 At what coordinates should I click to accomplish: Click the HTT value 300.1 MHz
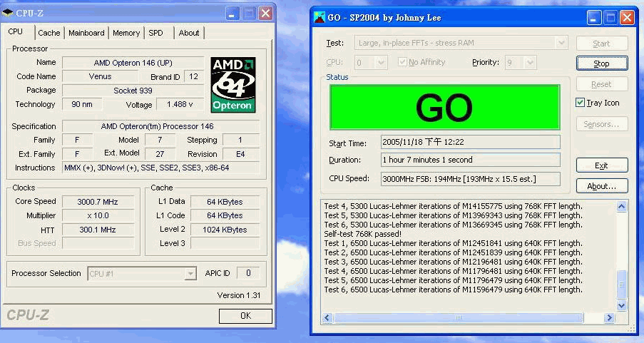pos(98,230)
